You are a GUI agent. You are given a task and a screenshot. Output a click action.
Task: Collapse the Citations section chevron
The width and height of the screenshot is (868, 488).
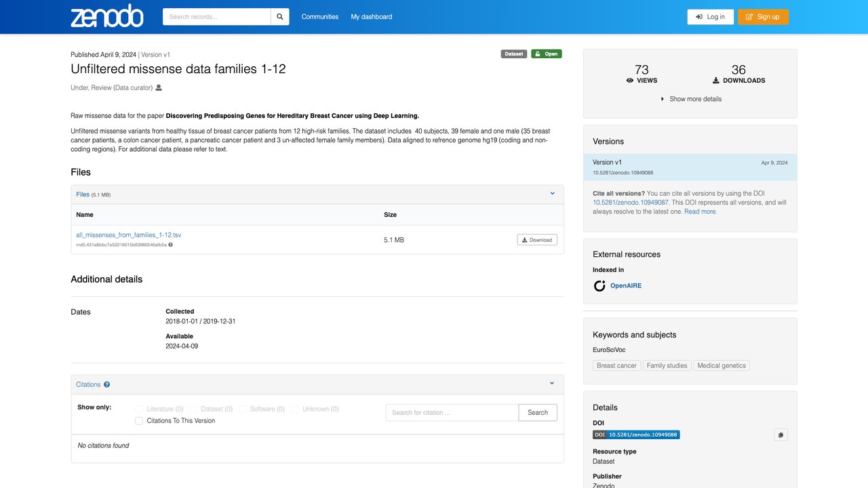552,384
